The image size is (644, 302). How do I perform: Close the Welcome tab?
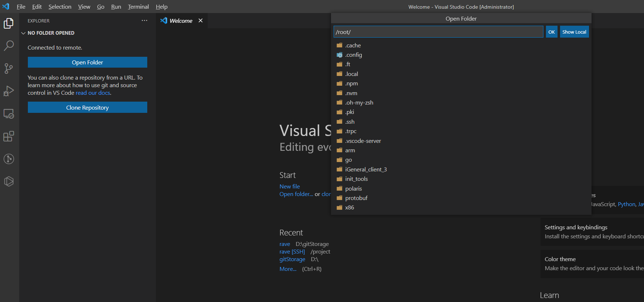coord(200,21)
